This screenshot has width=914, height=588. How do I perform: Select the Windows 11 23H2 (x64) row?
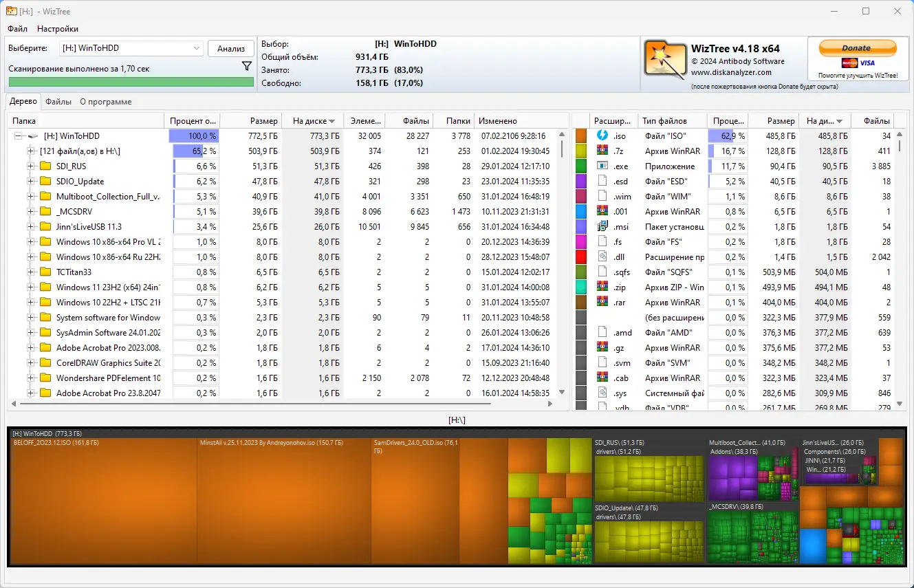click(x=289, y=287)
